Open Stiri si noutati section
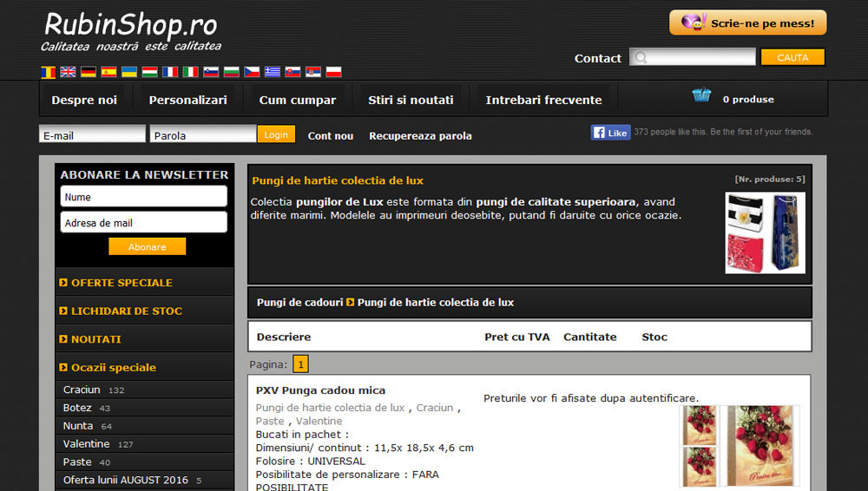This screenshot has height=491, width=868. pos(411,100)
